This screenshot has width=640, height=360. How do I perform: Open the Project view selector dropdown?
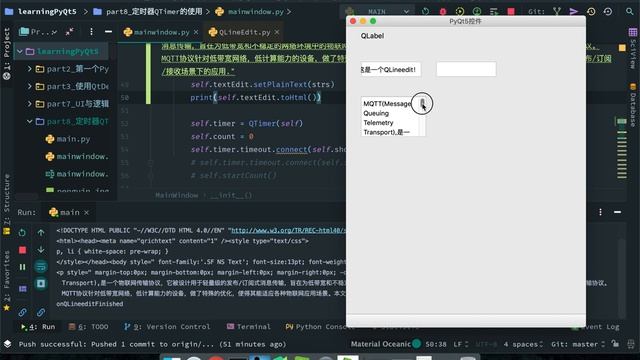(x=38, y=31)
